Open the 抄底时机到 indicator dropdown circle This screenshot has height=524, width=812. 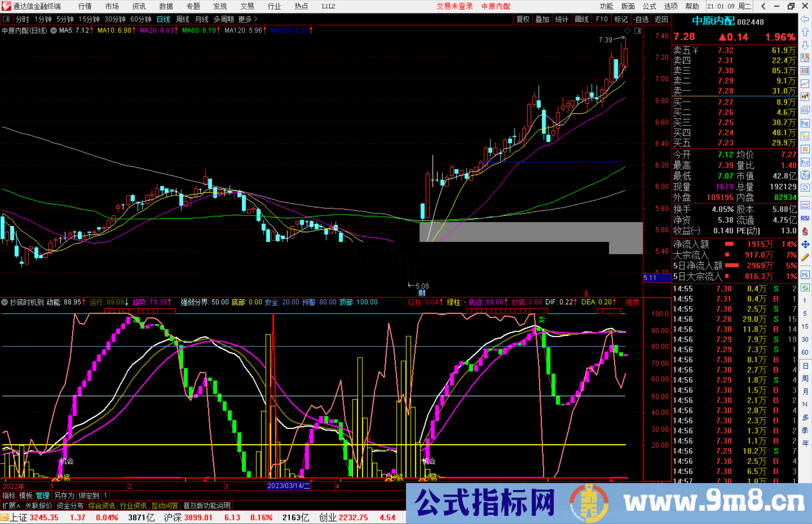[5, 302]
